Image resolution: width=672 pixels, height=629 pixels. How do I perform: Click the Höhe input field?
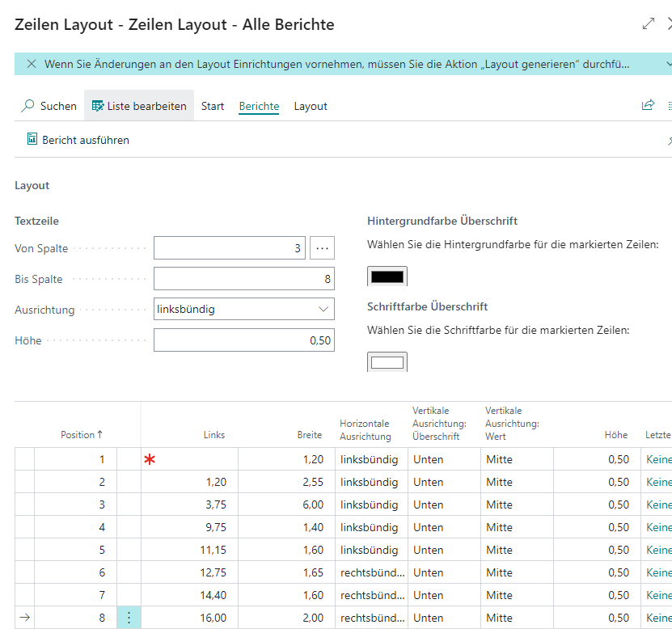pos(243,340)
